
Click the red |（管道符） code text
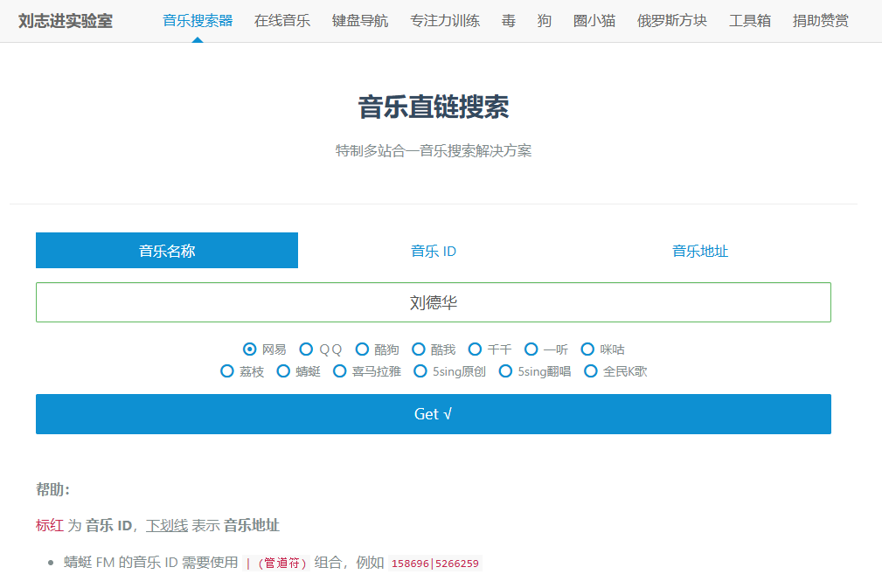276,564
